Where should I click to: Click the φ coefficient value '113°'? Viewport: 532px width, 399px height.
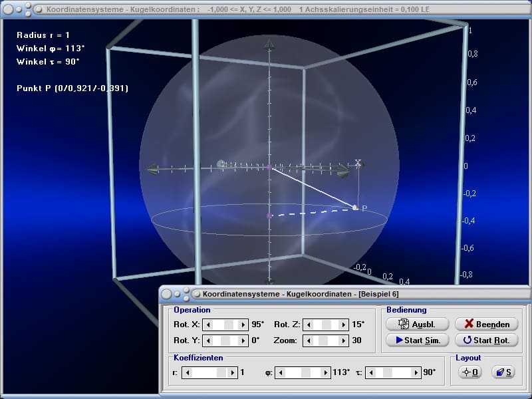[x=341, y=372]
